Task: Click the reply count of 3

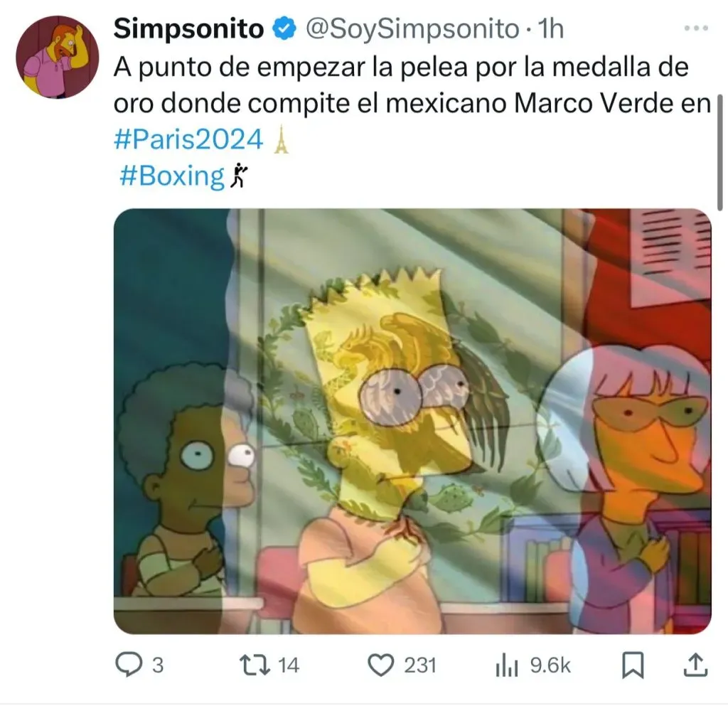Action: point(159,665)
